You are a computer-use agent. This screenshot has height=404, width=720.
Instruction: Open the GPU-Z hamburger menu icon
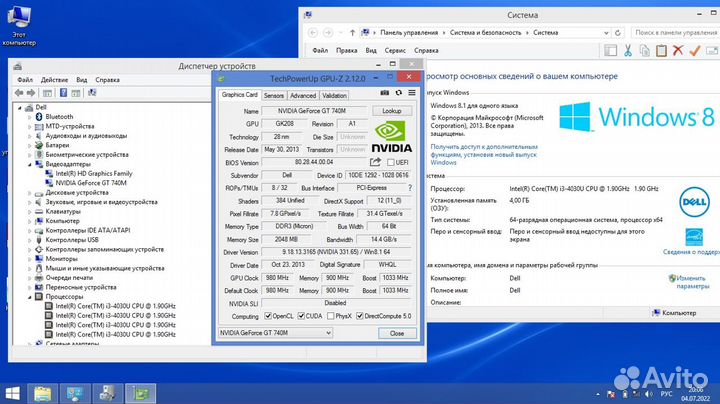tap(412, 93)
